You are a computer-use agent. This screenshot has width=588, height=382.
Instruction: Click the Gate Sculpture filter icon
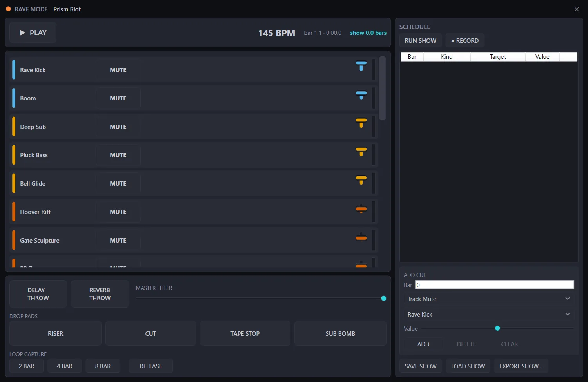[x=361, y=237]
